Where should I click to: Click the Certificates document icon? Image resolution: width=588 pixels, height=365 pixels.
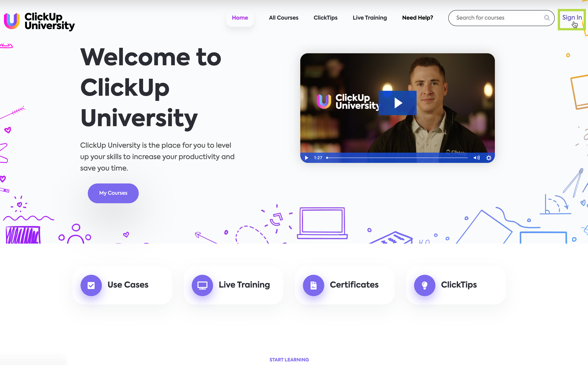(314, 285)
